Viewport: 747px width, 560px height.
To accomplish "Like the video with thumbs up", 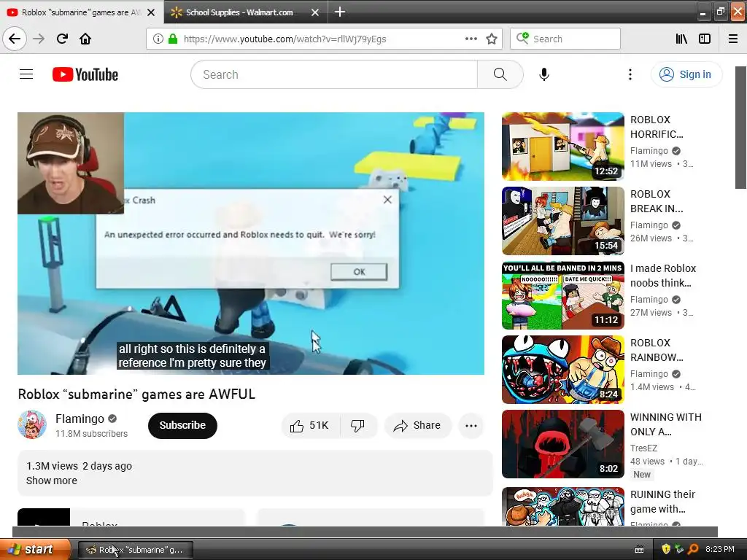I will pos(309,425).
